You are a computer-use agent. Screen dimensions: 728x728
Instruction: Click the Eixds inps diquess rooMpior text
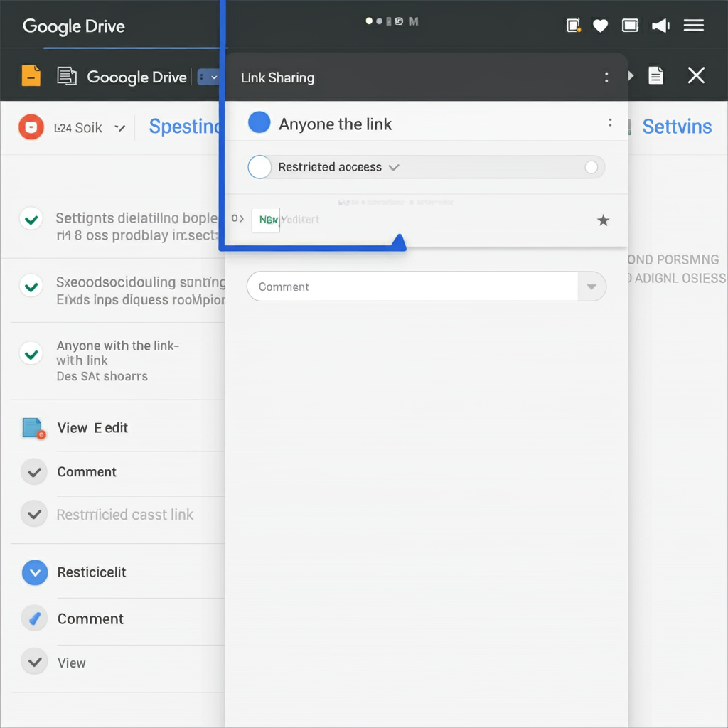coord(141,300)
